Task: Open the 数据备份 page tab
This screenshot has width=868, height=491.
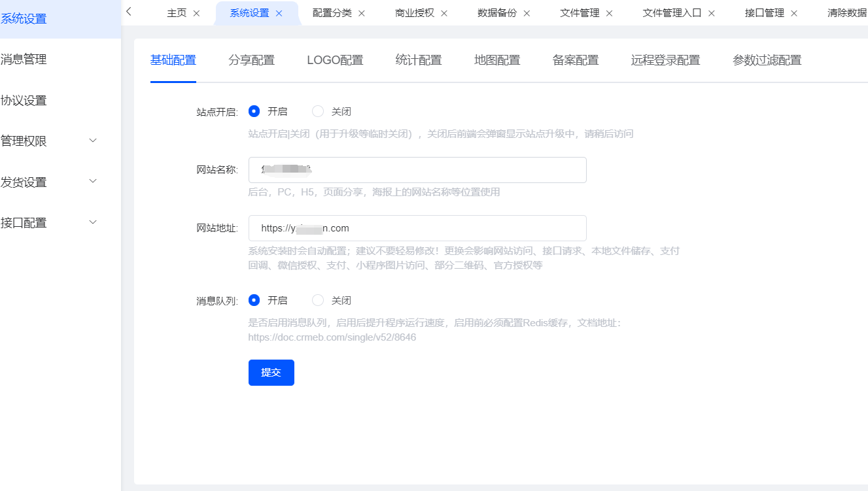Action: (497, 13)
